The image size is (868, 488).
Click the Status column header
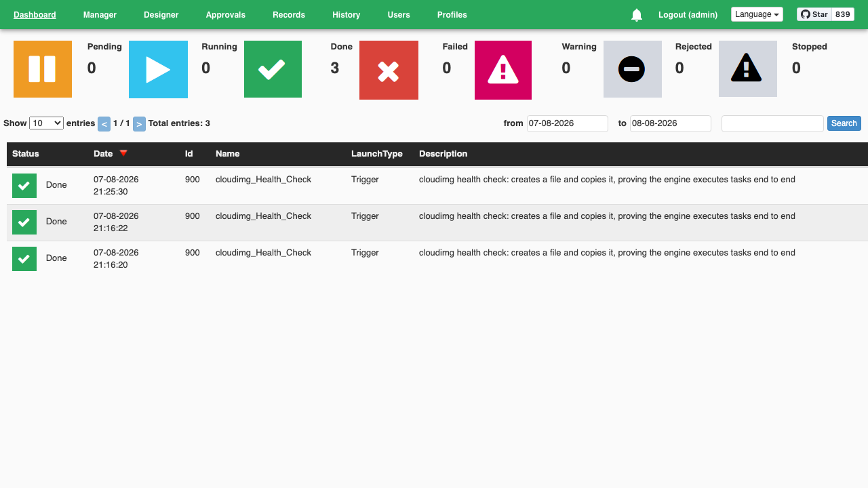[x=26, y=154]
